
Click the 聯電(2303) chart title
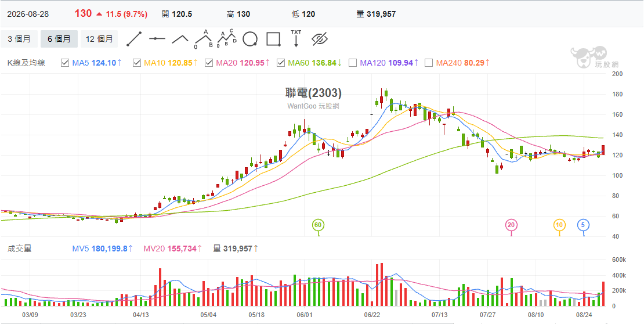[314, 93]
